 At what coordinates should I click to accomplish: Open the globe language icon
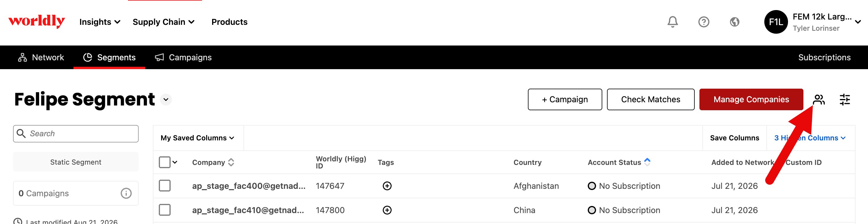tap(735, 22)
